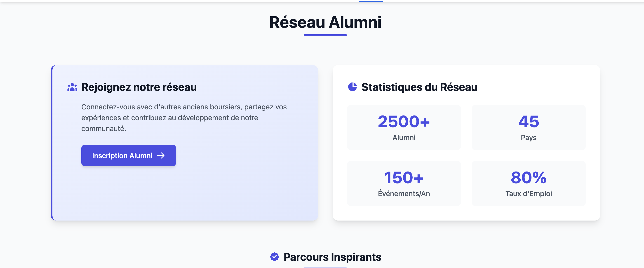Image resolution: width=644 pixels, height=268 pixels.
Task: Select the 2500+ Alumni stat card
Action: tap(404, 127)
